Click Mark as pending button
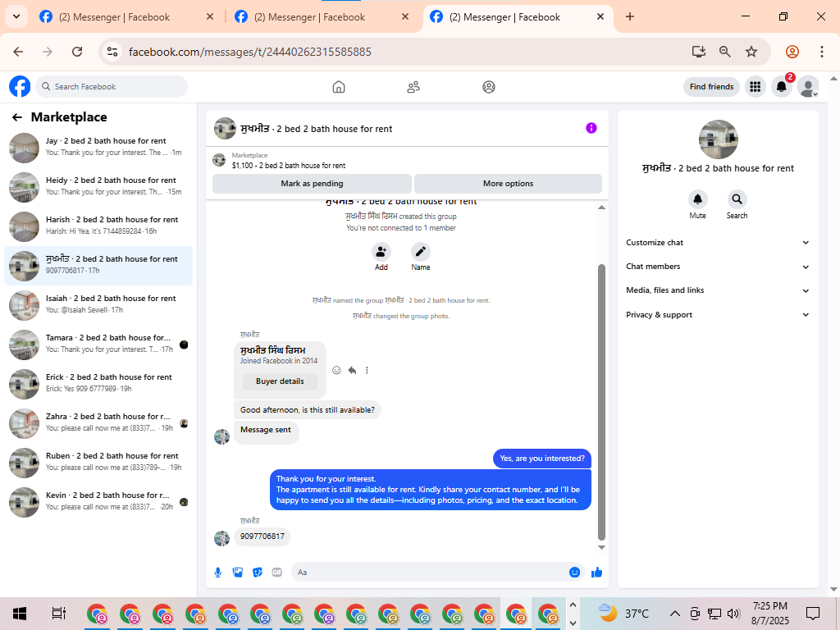 click(312, 184)
